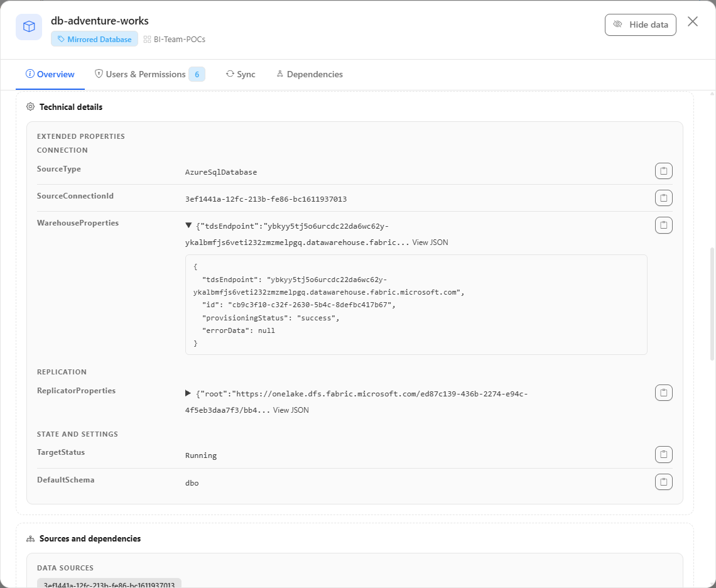Click the Technical details gear icon

31,106
